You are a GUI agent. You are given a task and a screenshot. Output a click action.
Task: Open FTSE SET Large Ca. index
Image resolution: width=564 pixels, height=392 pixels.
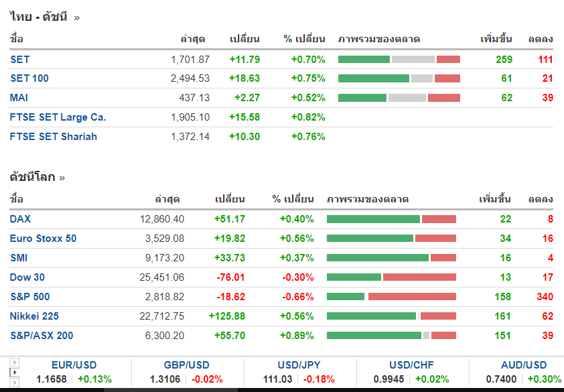click(58, 117)
